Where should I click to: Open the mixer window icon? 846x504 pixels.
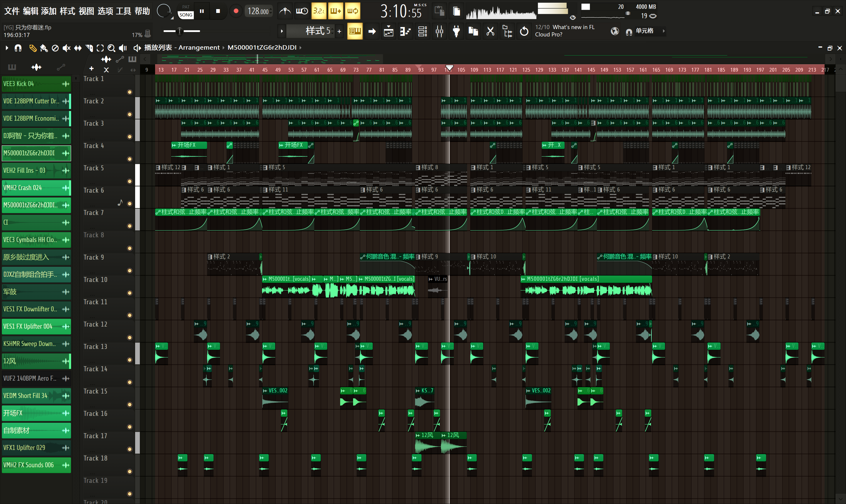click(x=439, y=31)
